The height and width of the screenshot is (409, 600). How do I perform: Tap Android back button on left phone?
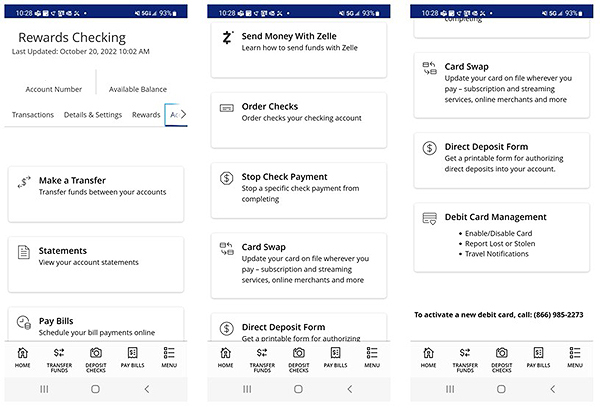tap(147, 389)
